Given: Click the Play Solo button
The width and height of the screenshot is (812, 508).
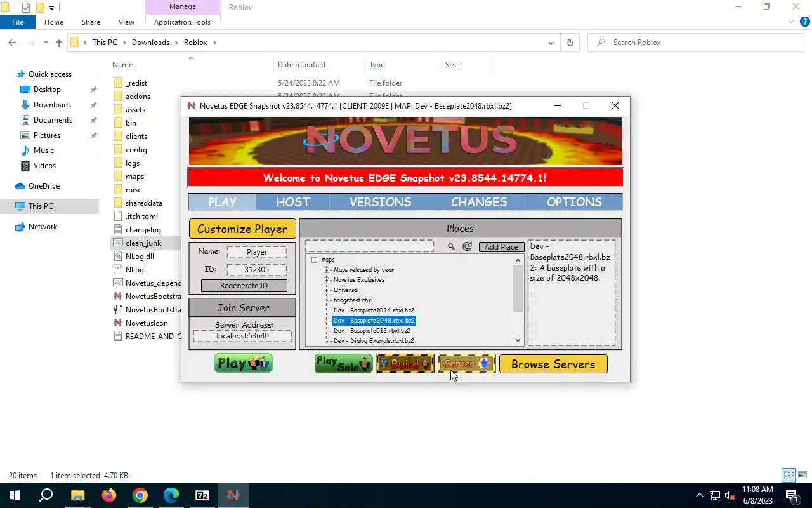Looking at the screenshot, I should [x=343, y=364].
